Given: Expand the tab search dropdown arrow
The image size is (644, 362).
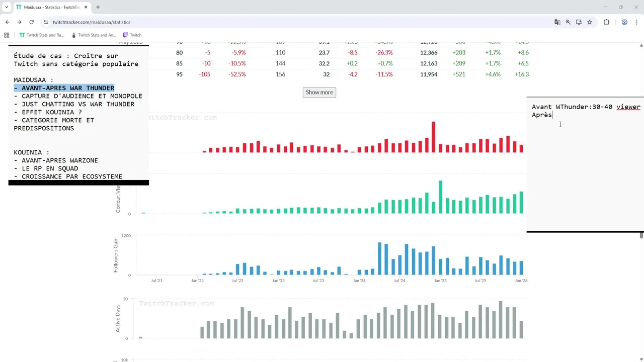Looking at the screenshot, I should click(7, 7).
